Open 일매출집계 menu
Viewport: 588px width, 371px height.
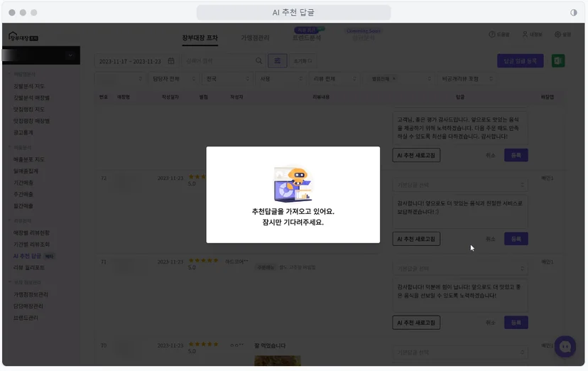tap(26, 171)
